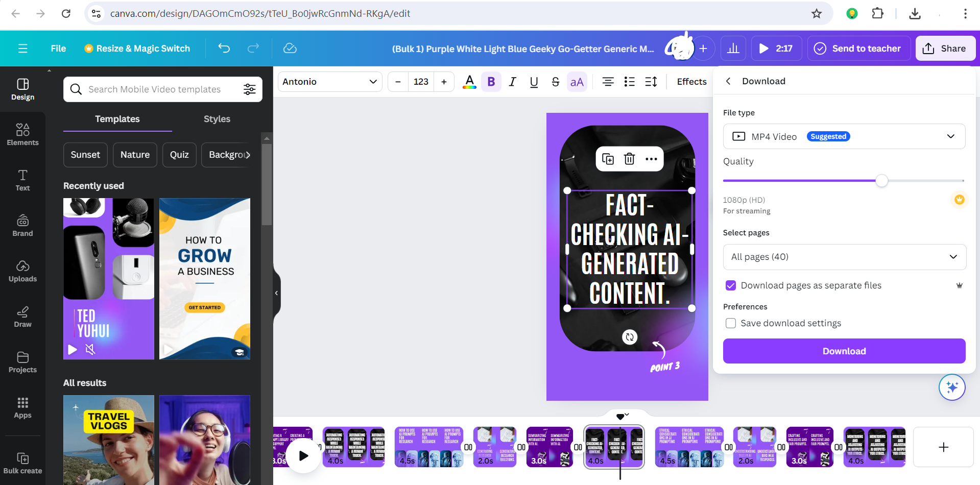Click rotate handle below text box

click(630, 337)
